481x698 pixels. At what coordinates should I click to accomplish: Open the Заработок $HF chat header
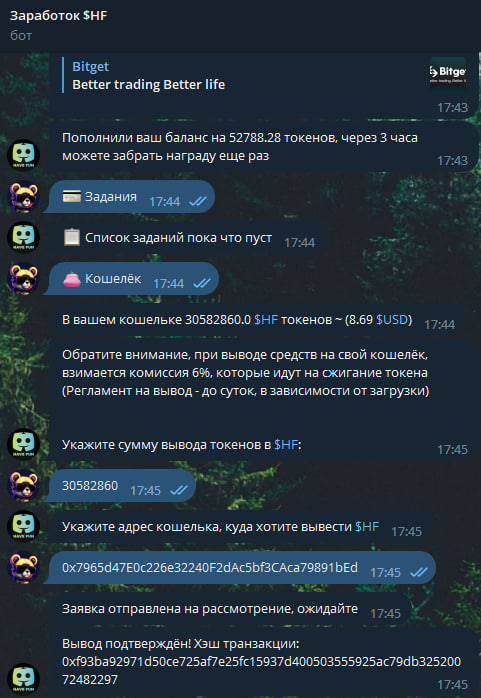[x=58, y=16]
